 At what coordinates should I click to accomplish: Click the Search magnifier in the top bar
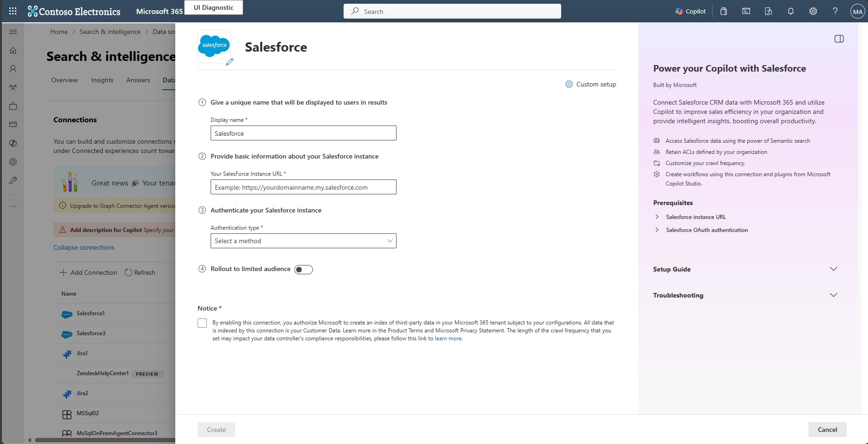354,11
